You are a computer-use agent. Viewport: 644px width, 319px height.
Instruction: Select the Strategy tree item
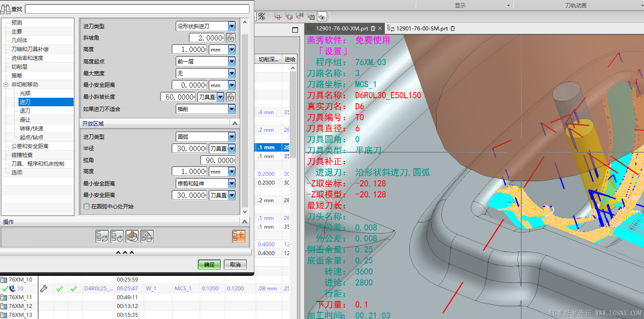[17, 75]
